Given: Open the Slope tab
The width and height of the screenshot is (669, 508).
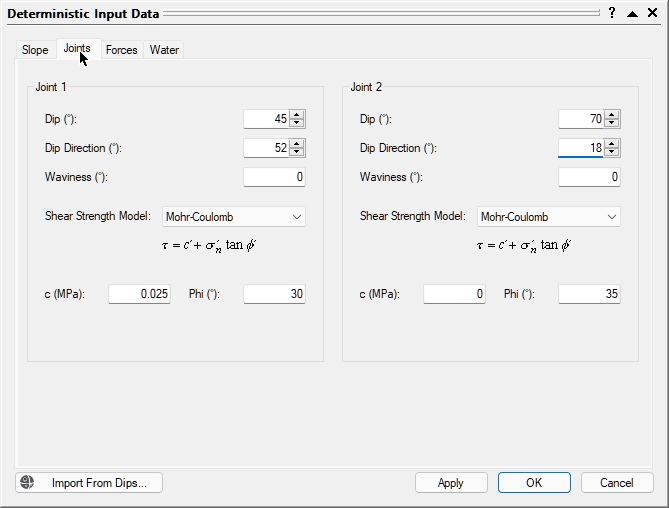Looking at the screenshot, I should (35, 50).
